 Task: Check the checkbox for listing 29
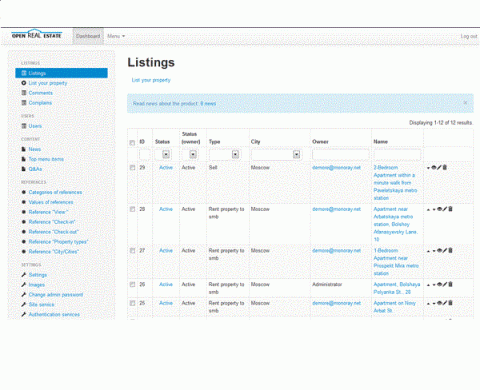click(x=132, y=168)
